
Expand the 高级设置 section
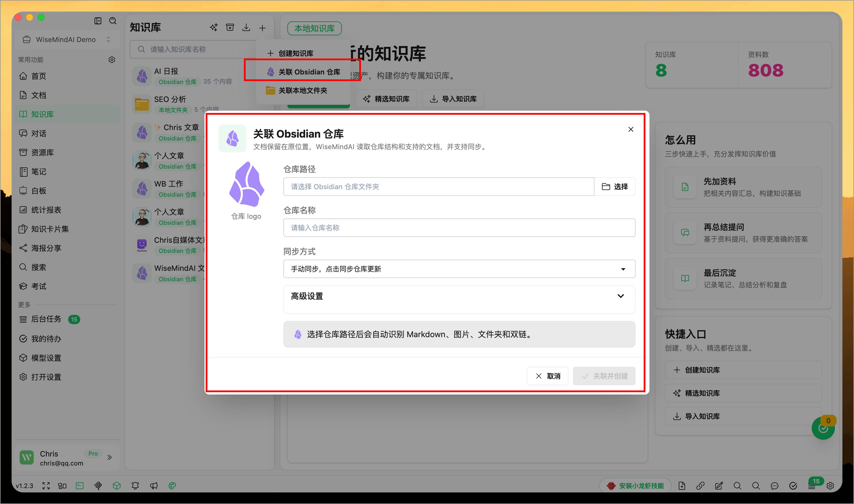[x=459, y=296]
